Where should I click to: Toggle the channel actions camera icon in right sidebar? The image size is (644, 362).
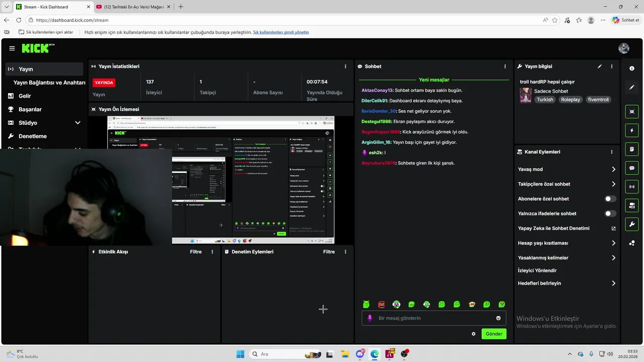pos(632,205)
